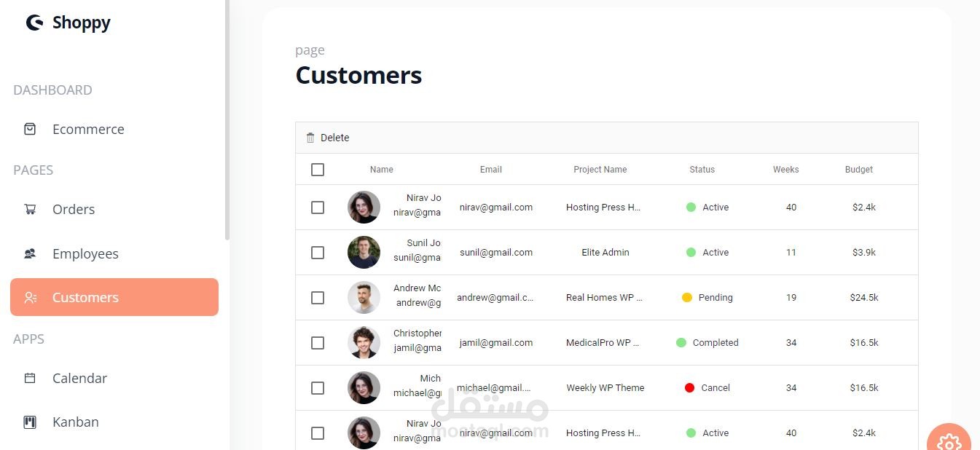This screenshot has width=980, height=450.
Task: Open the Customers sidebar menu item
Action: coord(114,297)
